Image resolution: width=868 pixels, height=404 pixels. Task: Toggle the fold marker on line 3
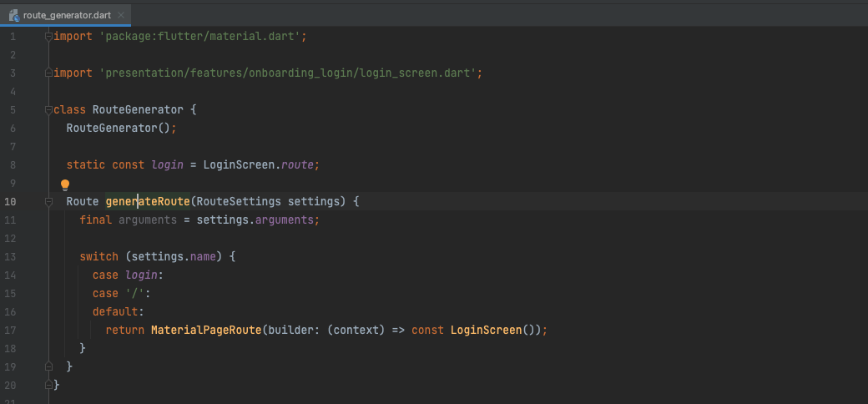tap(48, 73)
